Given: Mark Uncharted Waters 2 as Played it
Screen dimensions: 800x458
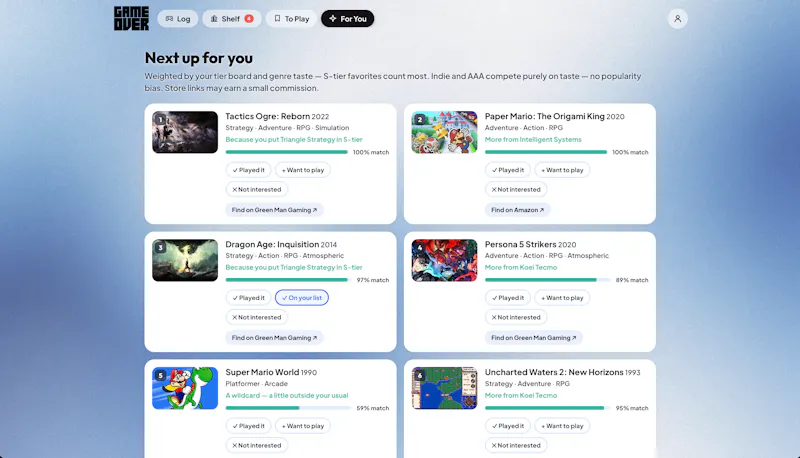Looking at the screenshot, I should [508, 426].
